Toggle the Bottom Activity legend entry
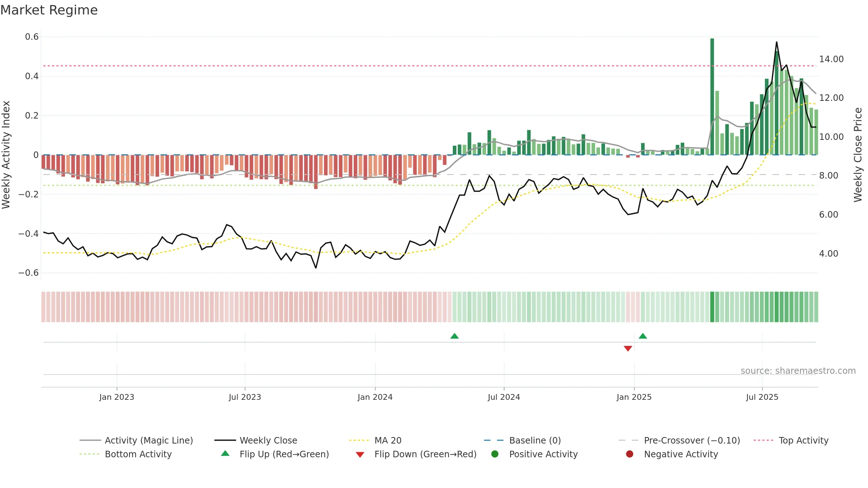Viewport: 868px width, 488px height. pyautogui.click(x=125, y=454)
